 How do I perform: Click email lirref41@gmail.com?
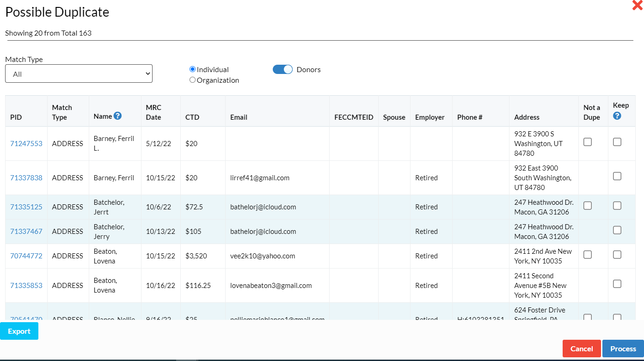click(260, 177)
